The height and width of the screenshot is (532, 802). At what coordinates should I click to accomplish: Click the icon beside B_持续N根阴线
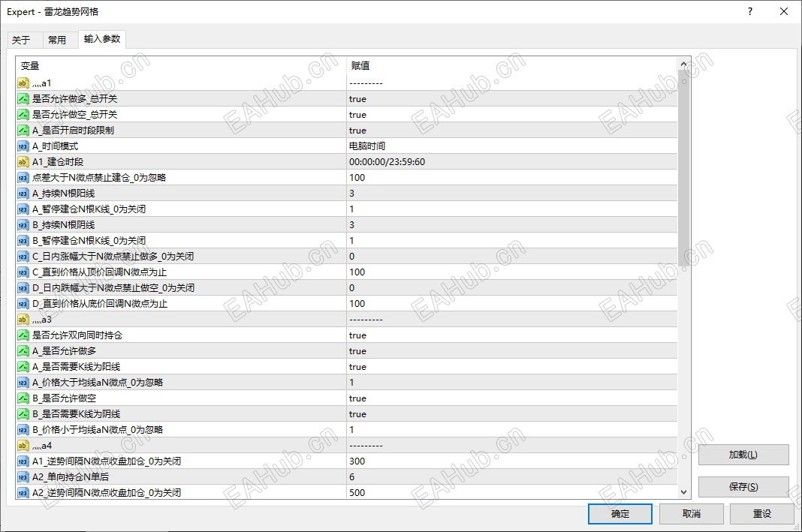coord(23,225)
